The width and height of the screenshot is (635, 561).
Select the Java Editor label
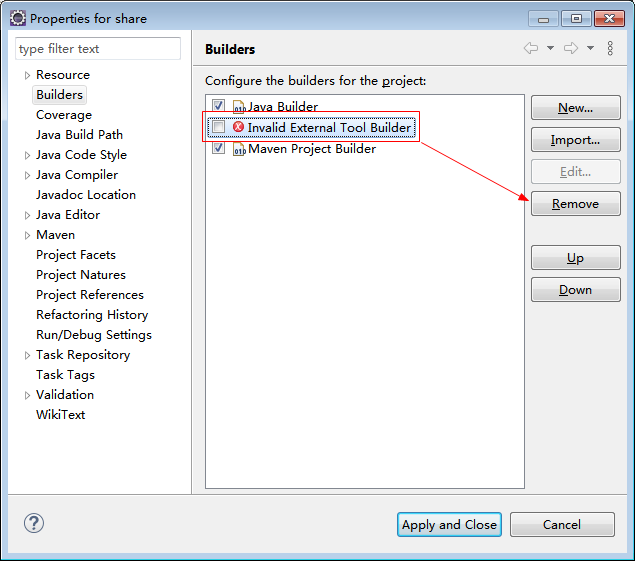68,215
